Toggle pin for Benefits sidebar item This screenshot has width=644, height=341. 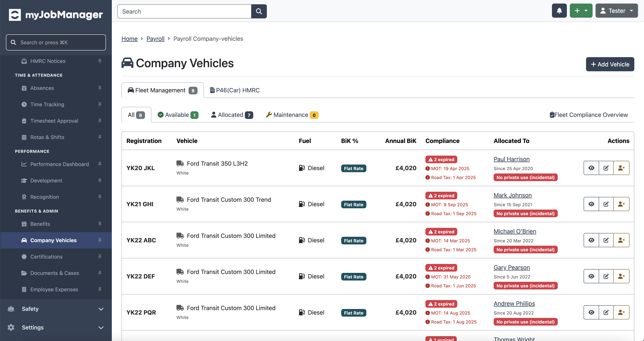[x=100, y=224]
